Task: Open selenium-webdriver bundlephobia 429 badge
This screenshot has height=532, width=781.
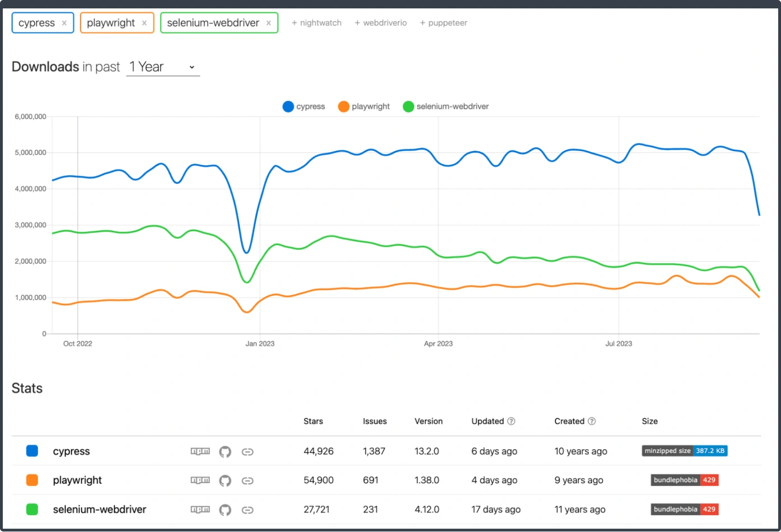Action: click(x=685, y=509)
